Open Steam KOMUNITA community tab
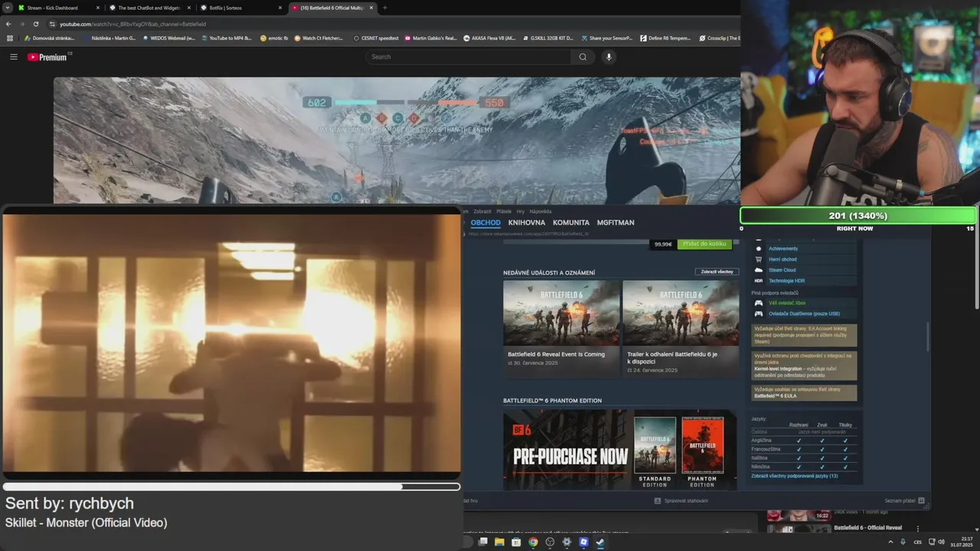The image size is (980, 551). click(x=571, y=223)
